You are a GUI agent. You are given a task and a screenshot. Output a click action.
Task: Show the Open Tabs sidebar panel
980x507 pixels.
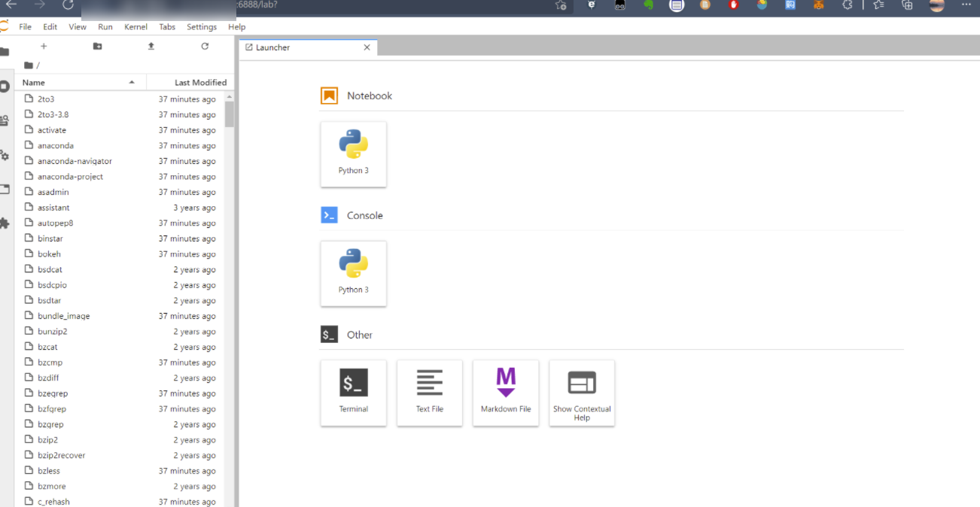[5, 189]
